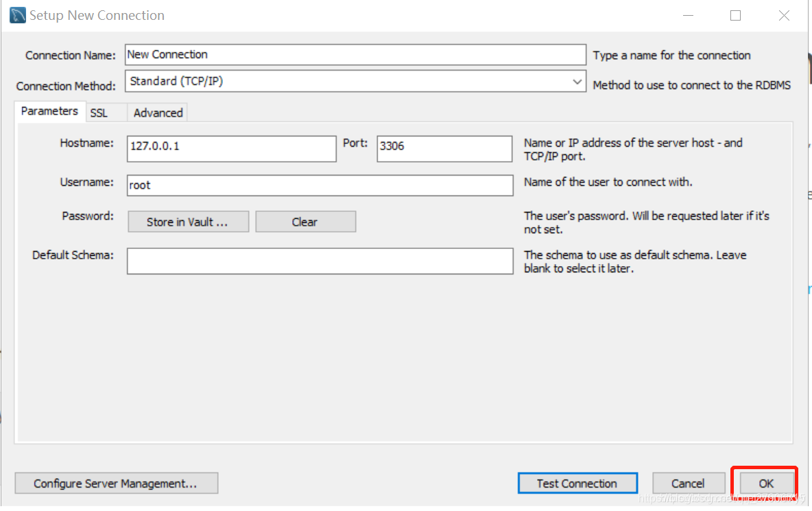
Task: Open the Connection Method dropdown
Action: coord(355,82)
